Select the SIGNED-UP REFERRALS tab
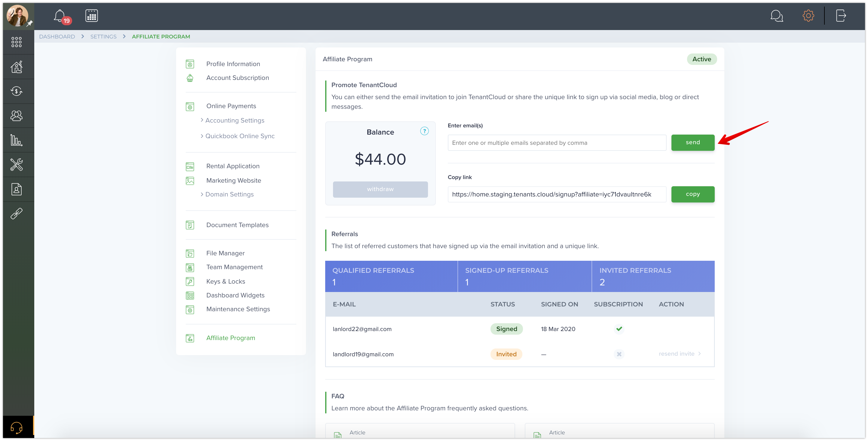Screen dimensions: 868x441 tap(524, 276)
